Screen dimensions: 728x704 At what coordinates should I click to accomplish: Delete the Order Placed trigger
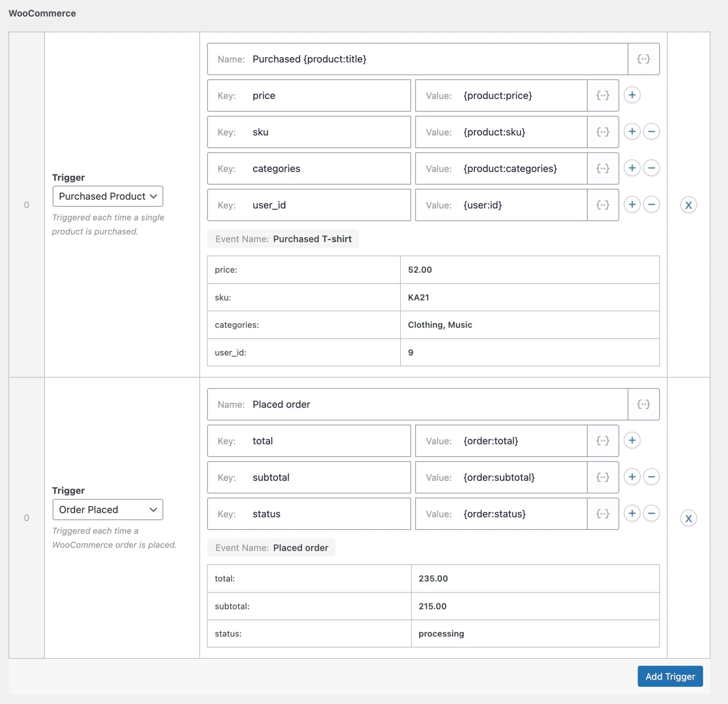click(688, 518)
